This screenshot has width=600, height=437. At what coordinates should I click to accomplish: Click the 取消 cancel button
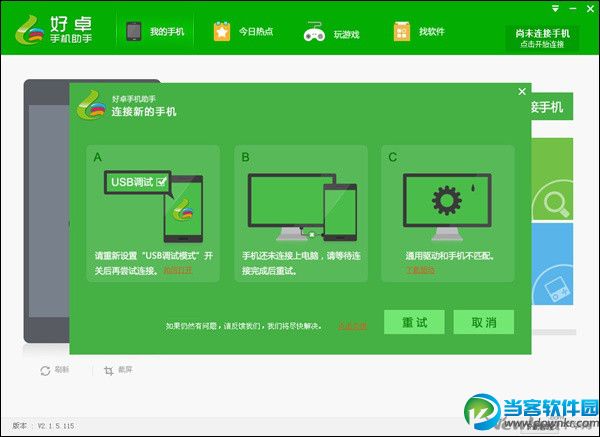pyautogui.click(x=484, y=322)
